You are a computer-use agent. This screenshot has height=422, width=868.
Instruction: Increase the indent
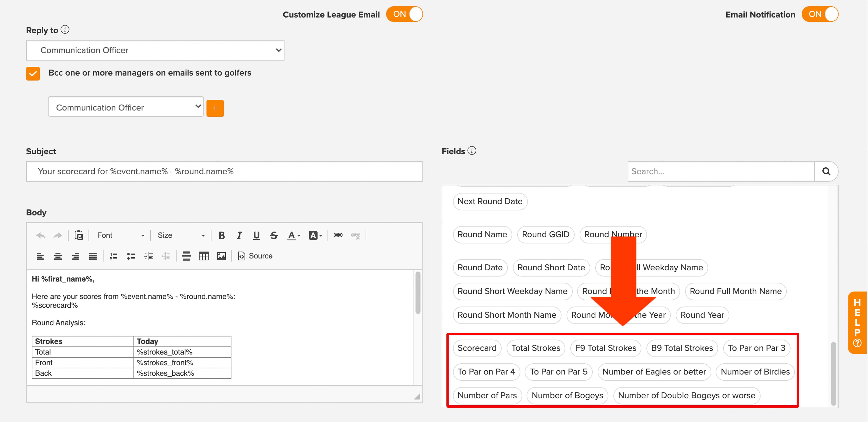point(149,256)
